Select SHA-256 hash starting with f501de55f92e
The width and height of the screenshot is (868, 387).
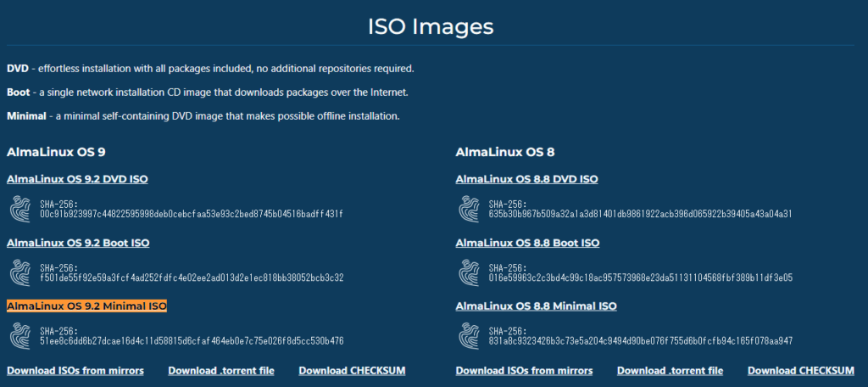pyautogui.click(x=192, y=278)
